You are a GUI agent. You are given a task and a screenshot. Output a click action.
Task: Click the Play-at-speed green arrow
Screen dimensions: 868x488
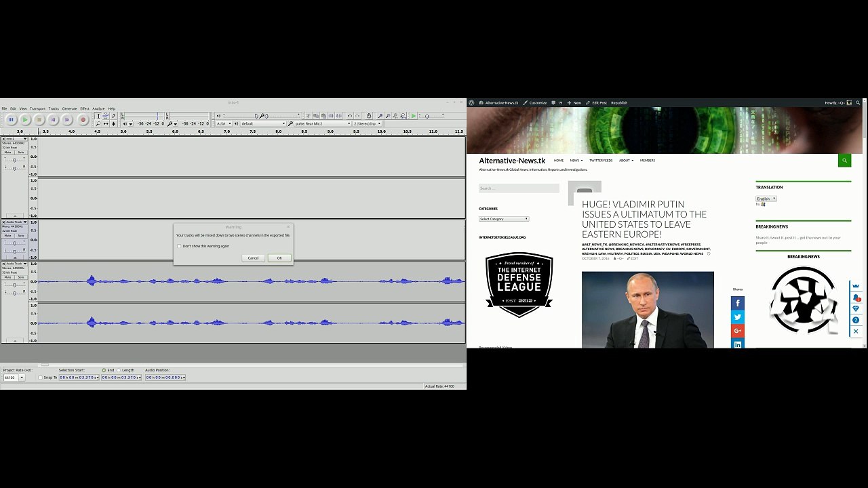coord(413,116)
